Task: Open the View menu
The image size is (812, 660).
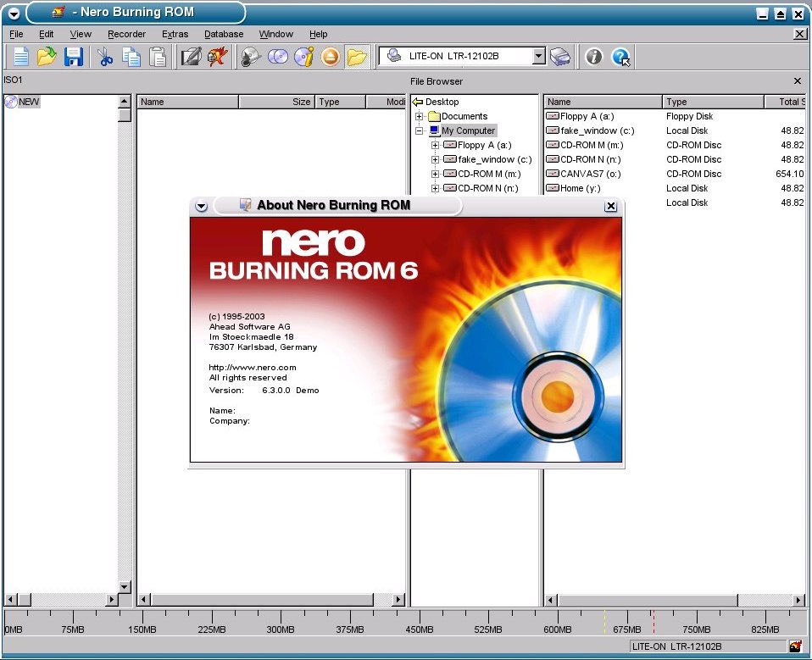Action: pyautogui.click(x=81, y=34)
